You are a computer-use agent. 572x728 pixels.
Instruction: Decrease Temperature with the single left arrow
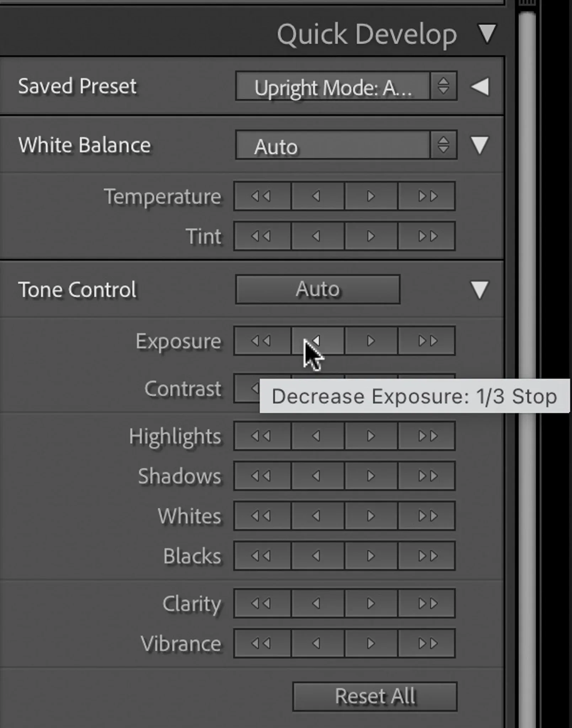click(x=317, y=196)
